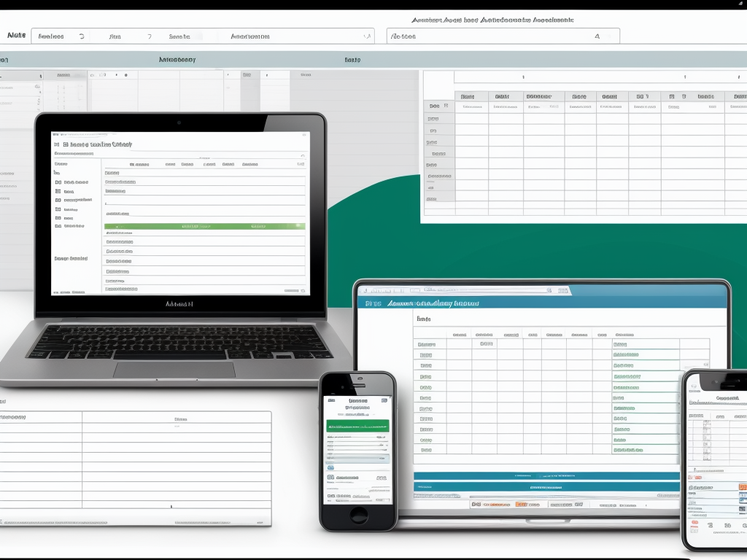Click the icon at tablet toolbar's right end
Screen dimensions: 747x560
pyautogui.click(x=562, y=291)
